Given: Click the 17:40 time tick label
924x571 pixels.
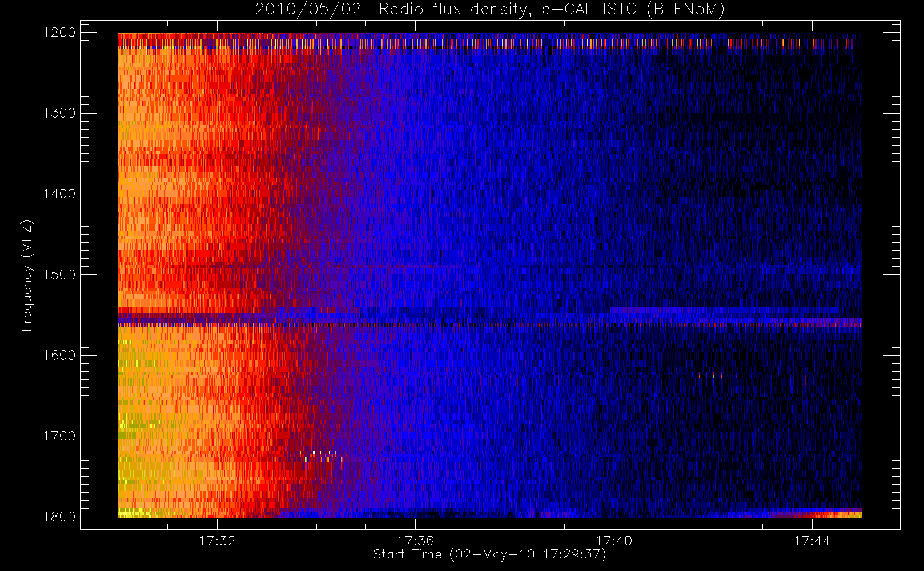Looking at the screenshot, I should click(614, 540).
